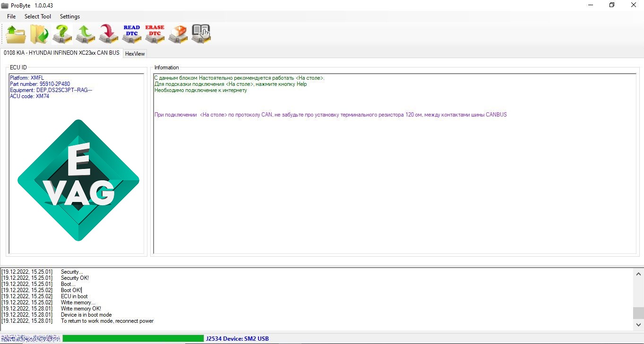Close the ProByte window
This screenshot has width=644, height=344.
[x=634, y=5]
